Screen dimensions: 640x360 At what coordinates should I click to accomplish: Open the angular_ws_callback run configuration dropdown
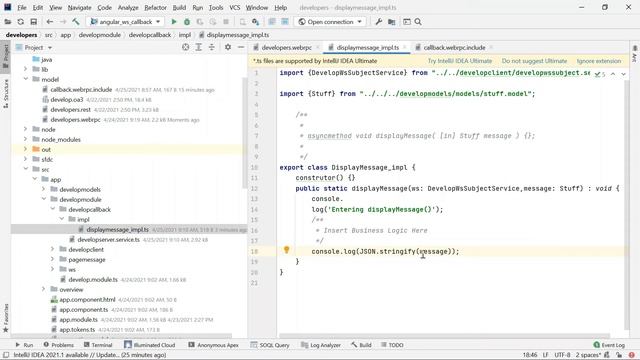(x=125, y=22)
